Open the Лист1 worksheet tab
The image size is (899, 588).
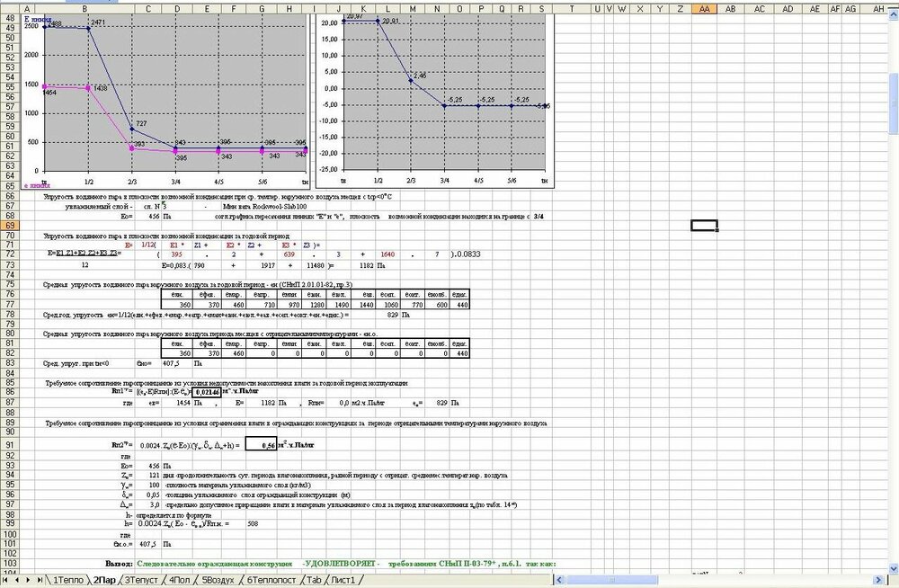click(343, 580)
